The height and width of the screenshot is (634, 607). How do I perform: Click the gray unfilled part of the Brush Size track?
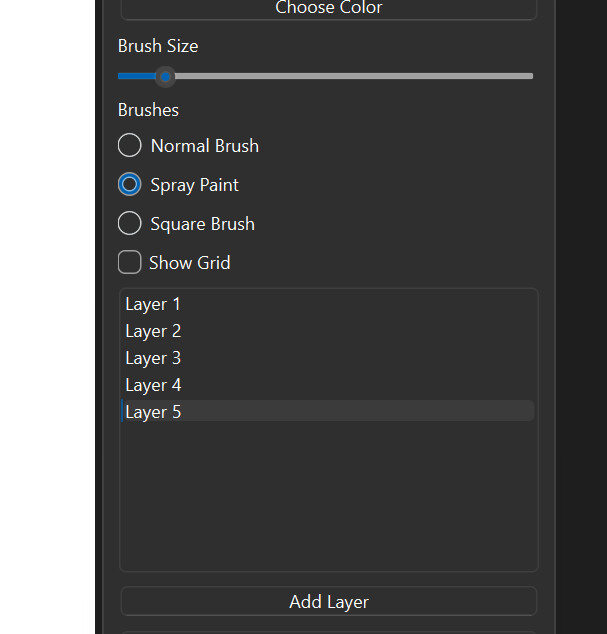pos(350,76)
